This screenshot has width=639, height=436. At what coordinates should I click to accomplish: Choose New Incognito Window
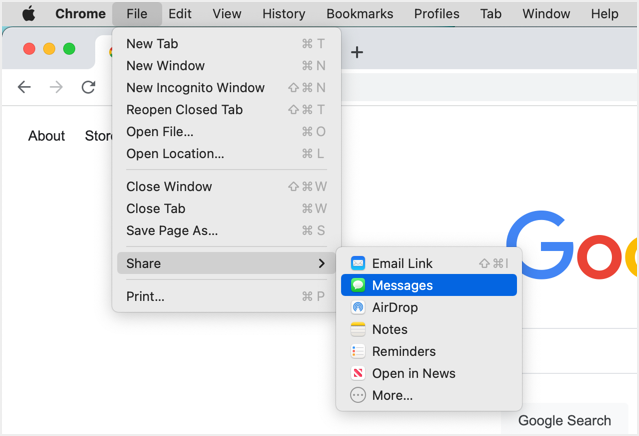coord(195,88)
